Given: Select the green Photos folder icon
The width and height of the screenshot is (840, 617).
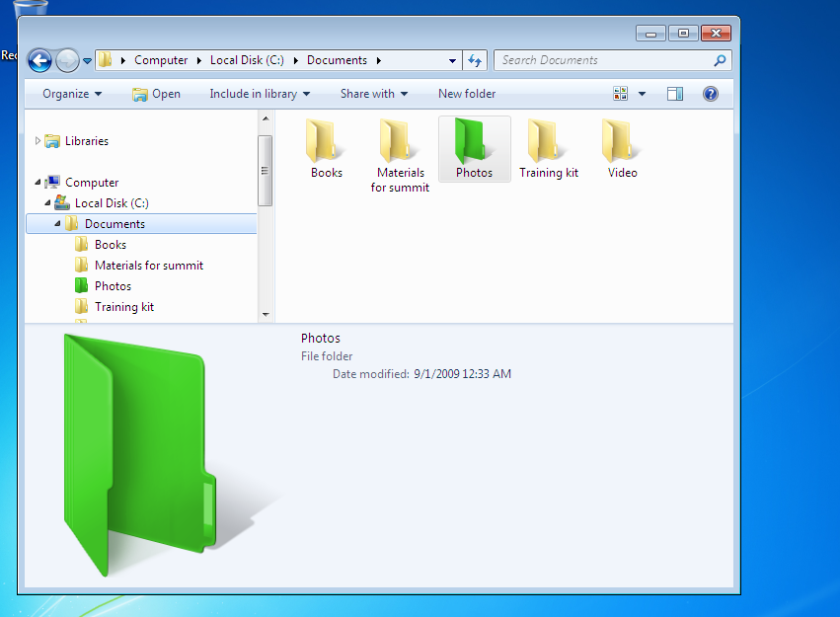Looking at the screenshot, I should coord(474,140).
